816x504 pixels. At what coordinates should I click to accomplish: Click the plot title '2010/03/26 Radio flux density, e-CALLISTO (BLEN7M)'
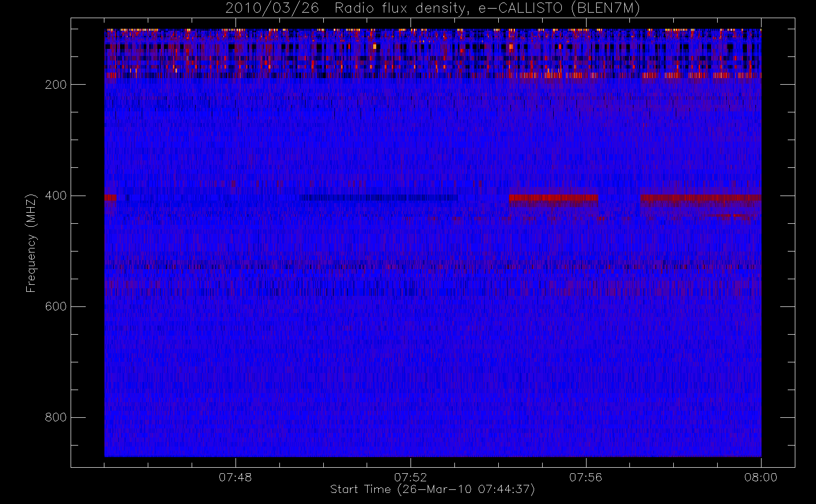(x=433, y=9)
